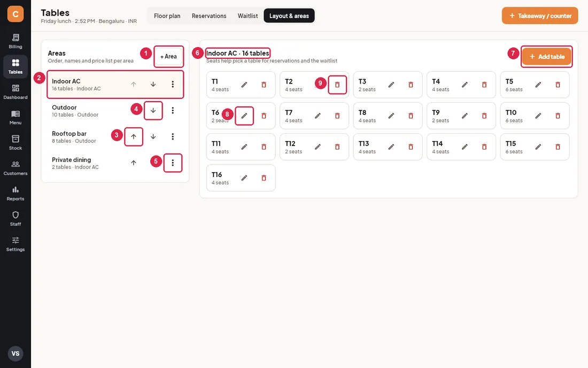Click the + Area button
Viewport: 588px width, 368px height.
coord(168,57)
